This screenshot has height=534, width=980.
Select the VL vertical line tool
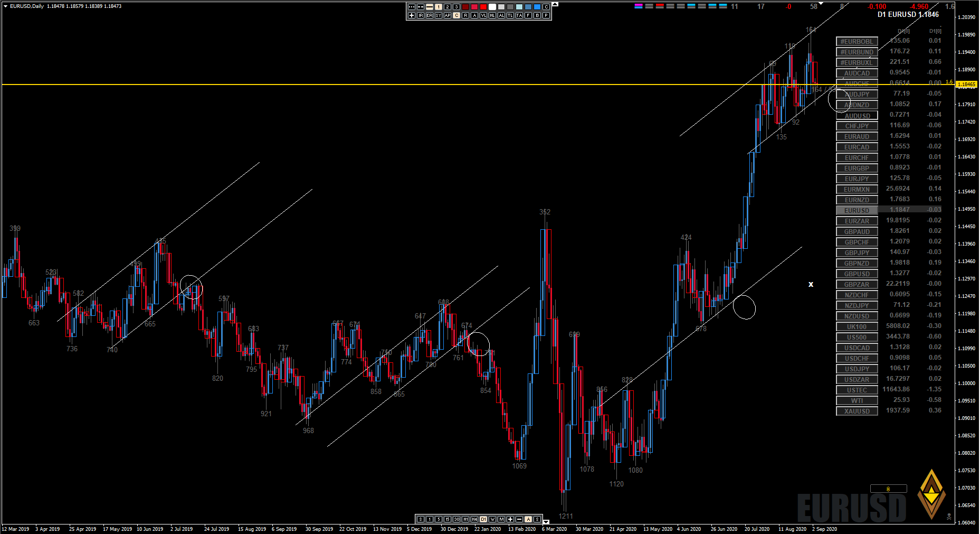[x=483, y=15]
